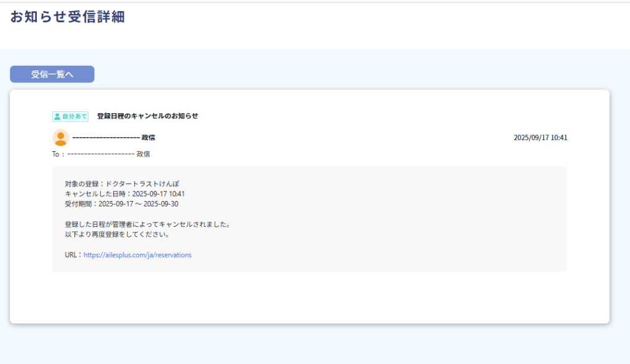Click the subject 登録日程のキャンセルのお知らせ
This screenshot has height=364, width=630.
(x=148, y=116)
